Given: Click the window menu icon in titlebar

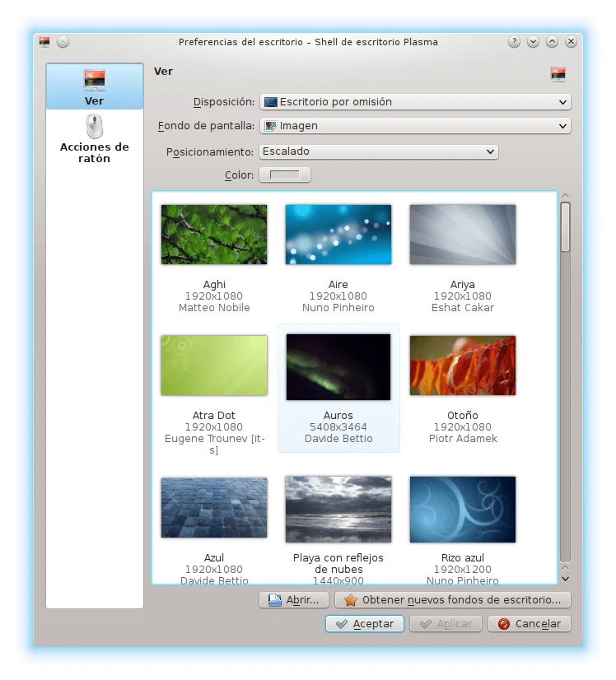Looking at the screenshot, I should point(44,42).
